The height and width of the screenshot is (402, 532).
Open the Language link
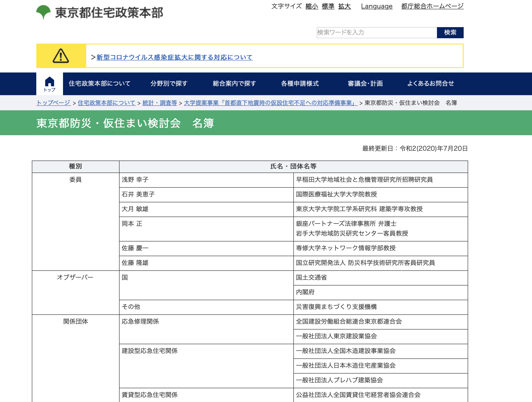click(x=377, y=6)
